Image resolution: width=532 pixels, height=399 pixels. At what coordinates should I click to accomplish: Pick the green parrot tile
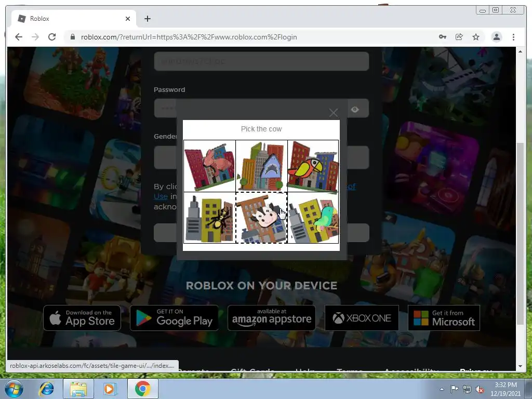coord(313,218)
